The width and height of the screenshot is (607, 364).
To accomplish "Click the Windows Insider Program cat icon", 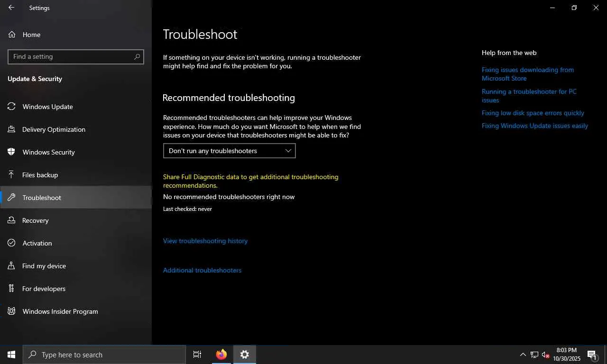I will pos(12,311).
